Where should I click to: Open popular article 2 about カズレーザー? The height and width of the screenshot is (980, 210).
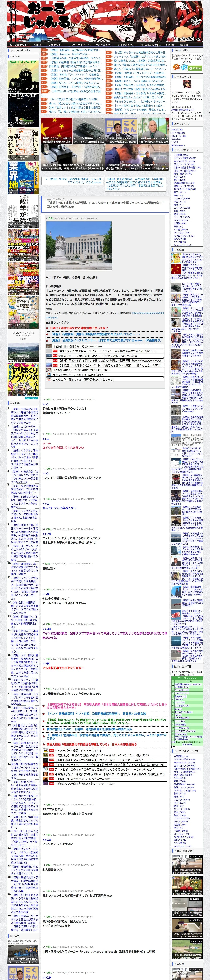pyautogui.click(x=24, y=436)
